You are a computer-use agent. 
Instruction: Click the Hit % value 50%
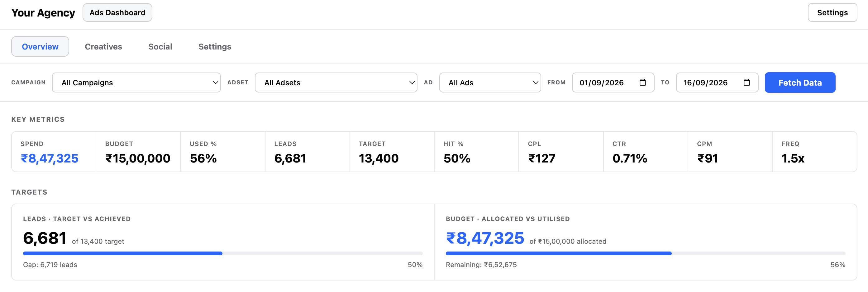[457, 158]
